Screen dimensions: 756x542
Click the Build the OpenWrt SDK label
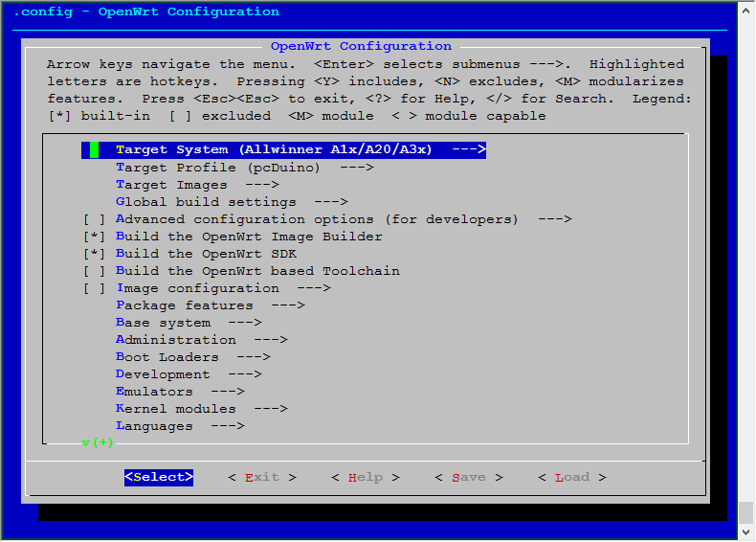206,254
